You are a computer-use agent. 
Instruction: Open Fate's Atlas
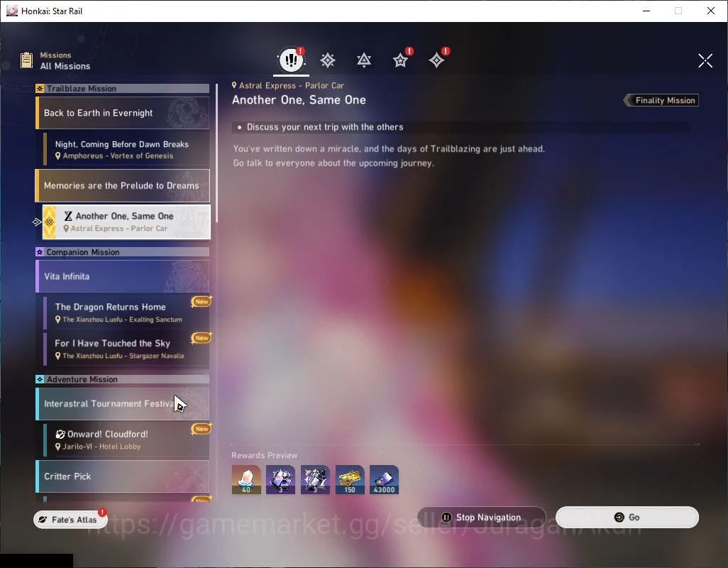pos(70,519)
